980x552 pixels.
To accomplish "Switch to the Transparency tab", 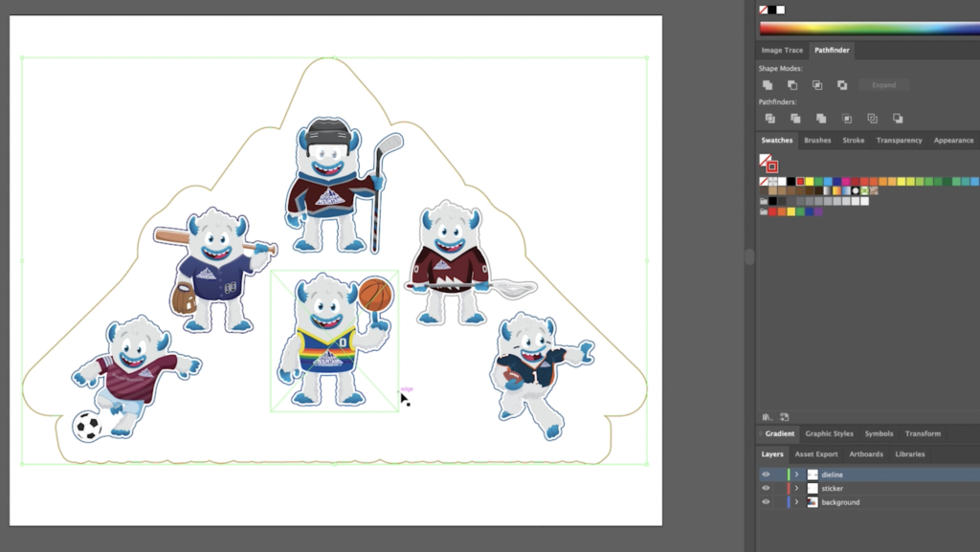I will tap(899, 141).
